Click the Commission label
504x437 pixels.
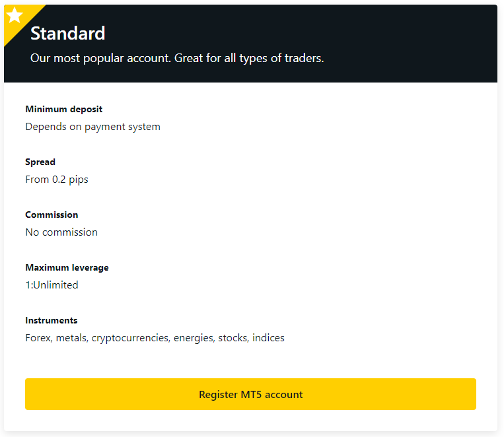pos(52,215)
